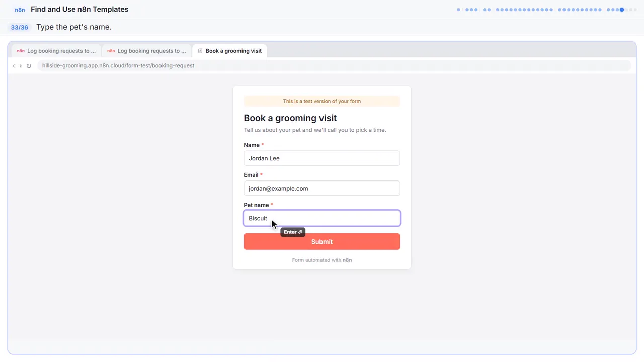
Task: Click the Email field with jordan@example.com
Action: [x=322, y=189]
